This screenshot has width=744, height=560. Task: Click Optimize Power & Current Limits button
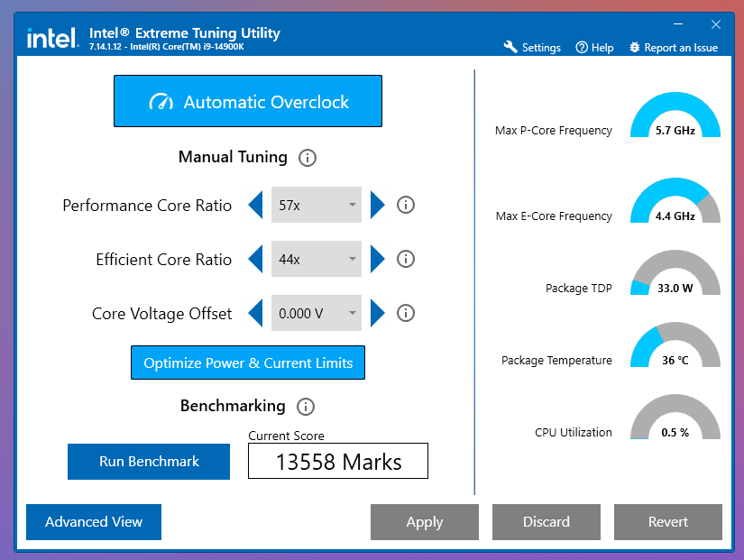(248, 363)
